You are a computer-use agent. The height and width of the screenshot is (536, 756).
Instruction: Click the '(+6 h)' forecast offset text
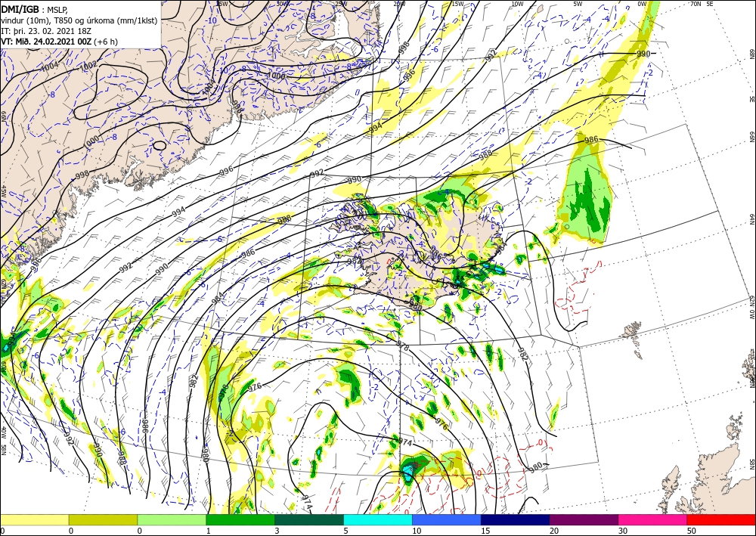point(106,42)
